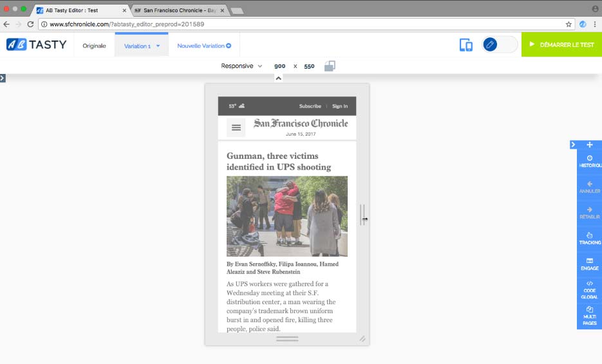Viewport: 602px width, 364px height.
Task: Click the AB Tasty extension icon
Action: tap(583, 24)
